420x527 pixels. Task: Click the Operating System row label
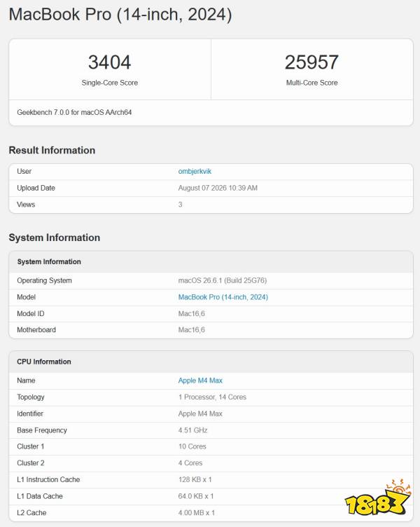pos(44,280)
